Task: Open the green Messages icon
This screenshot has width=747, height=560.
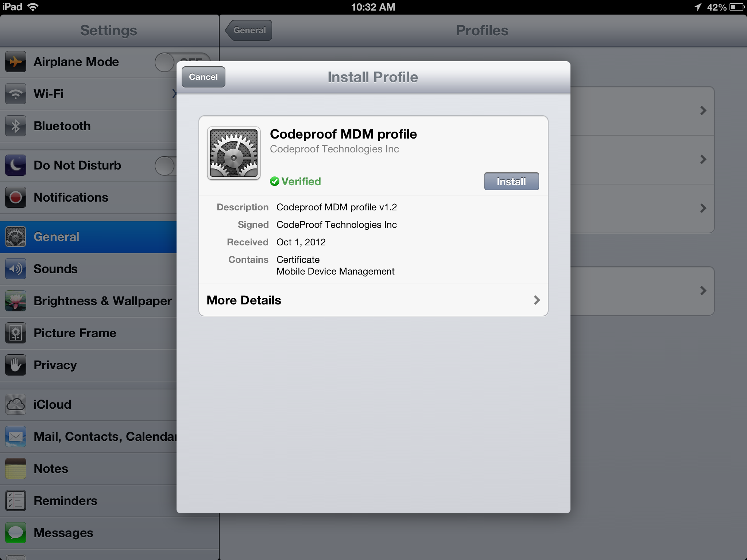Action: pos(15,533)
